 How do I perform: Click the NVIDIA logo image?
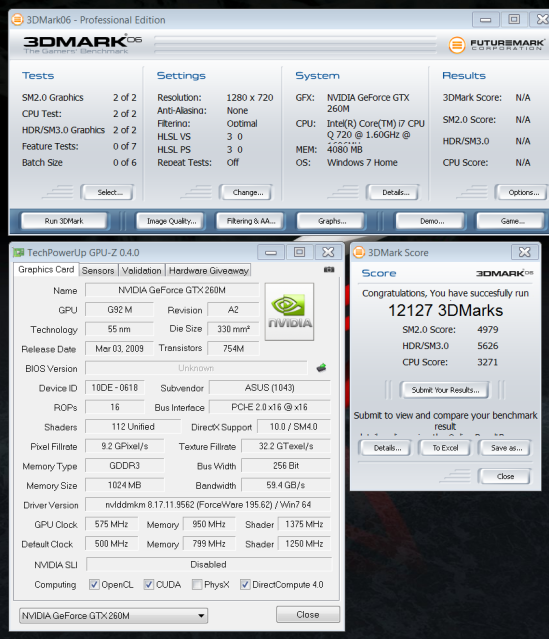pyautogui.click(x=289, y=312)
